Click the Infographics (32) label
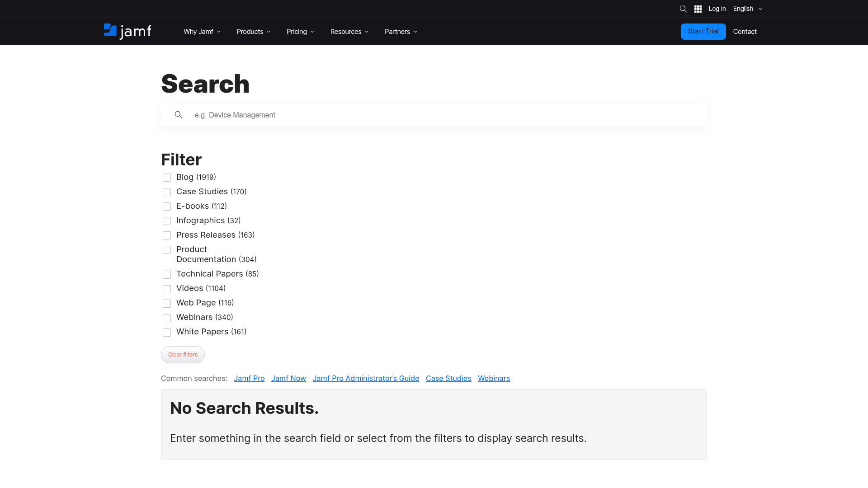Screen dimensions: 868x488 (x=208, y=221)
